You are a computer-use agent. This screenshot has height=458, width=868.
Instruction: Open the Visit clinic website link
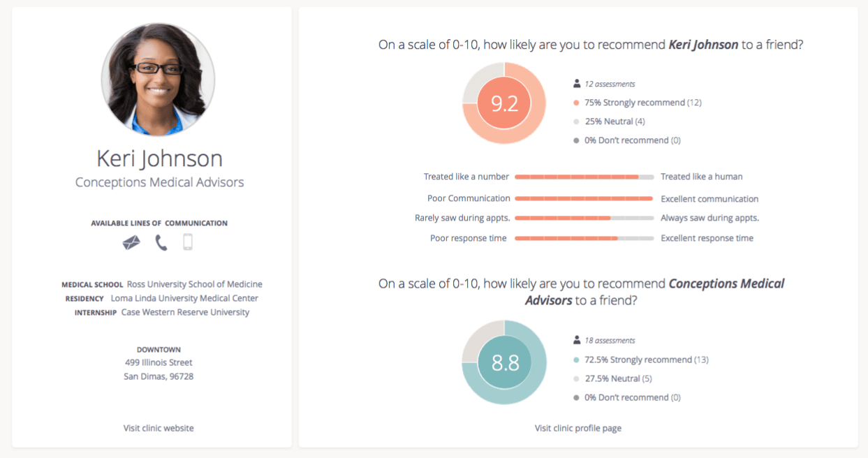[159, 428]
